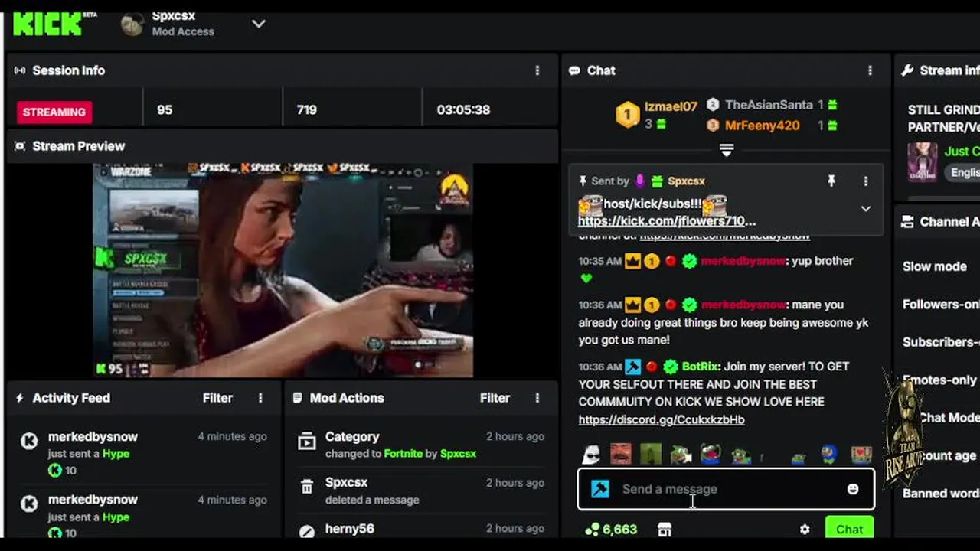The image size is (980, 551).
Task: Open the pinned message three-dot menu
Action: click(865, 181)
